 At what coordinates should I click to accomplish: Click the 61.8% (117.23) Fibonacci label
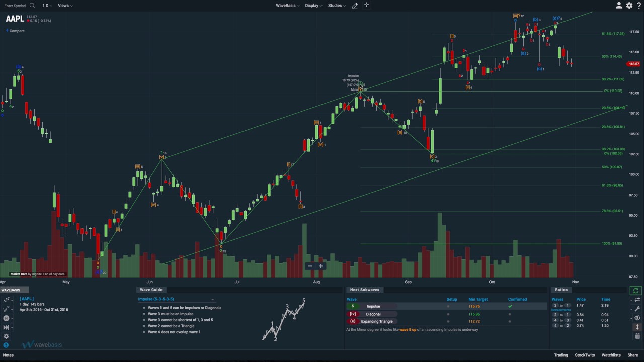[613, 34]
